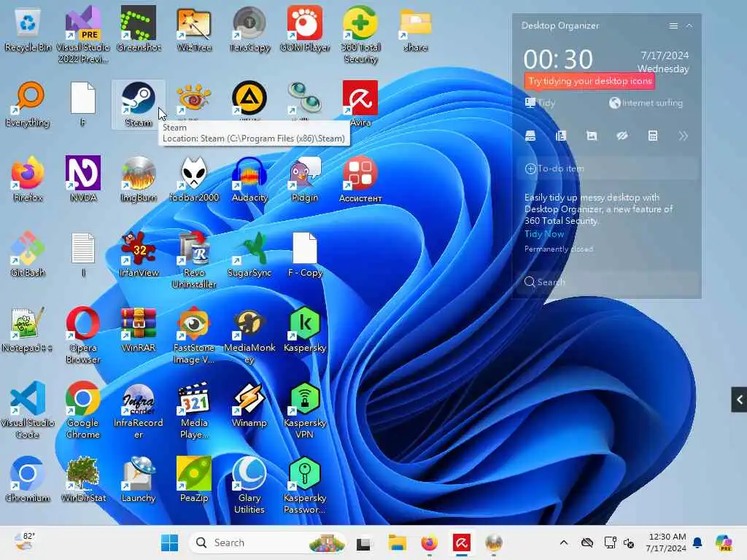This screenshot has height=560, width=747.
Task: Click the disk drive icon in Desktop Organizer
Action: 530,136
